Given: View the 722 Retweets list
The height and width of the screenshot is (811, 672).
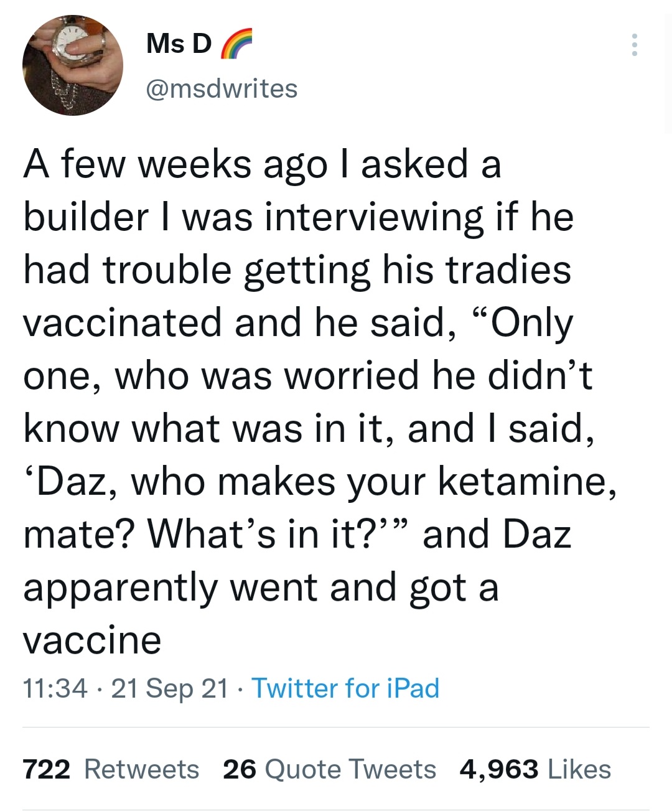Looking at the screenshot, I should (x=111, y=769).
